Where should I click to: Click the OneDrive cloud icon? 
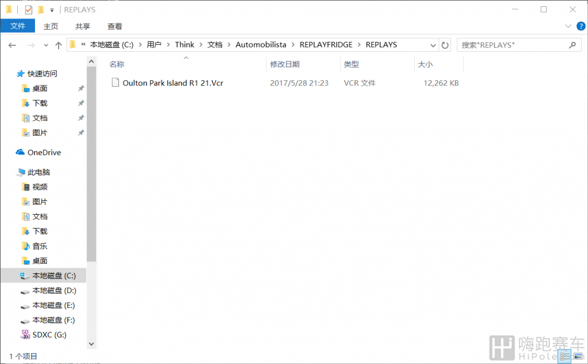[x=20, y=152]
